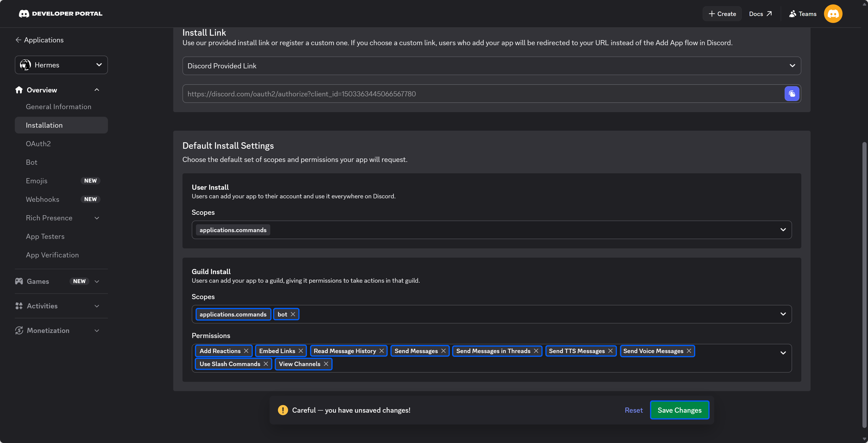Remove the Add Reactions permission

pyautogui.click(x=246, y=351)
